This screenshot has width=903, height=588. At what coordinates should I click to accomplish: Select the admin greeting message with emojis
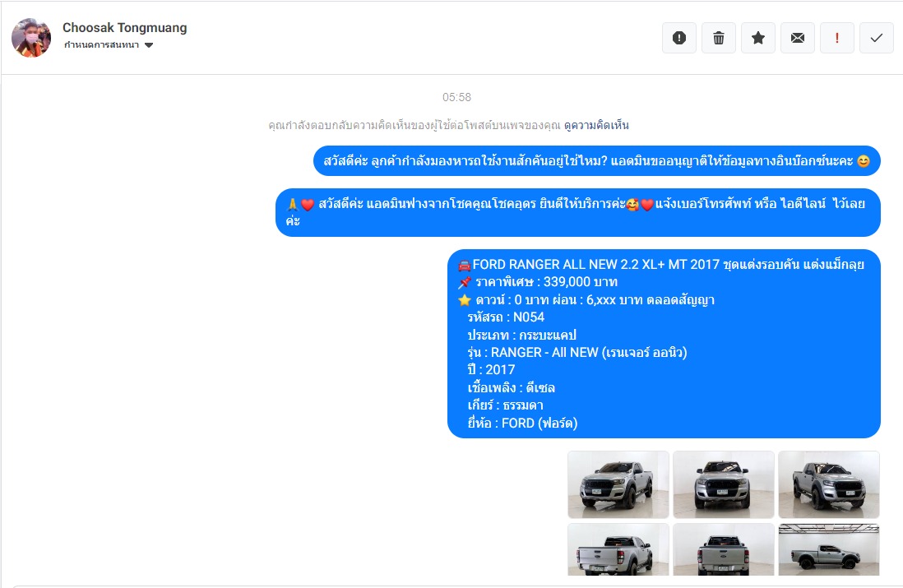pos(577,212)
